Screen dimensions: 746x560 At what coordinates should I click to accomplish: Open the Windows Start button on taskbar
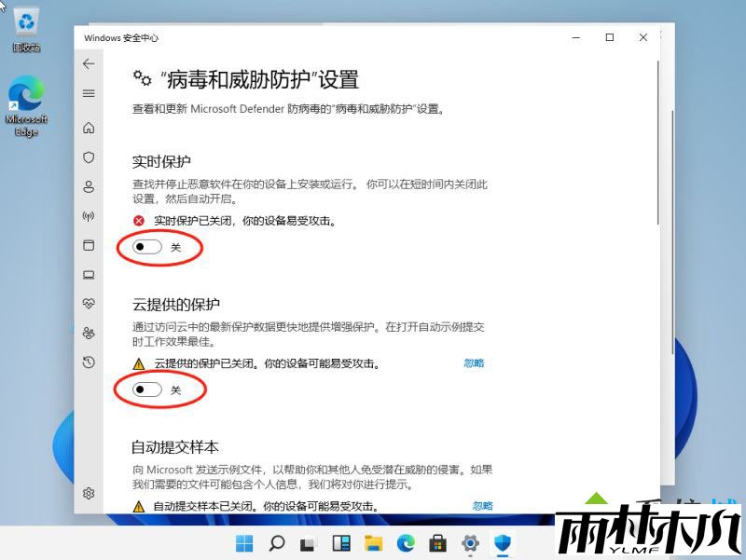244,543
